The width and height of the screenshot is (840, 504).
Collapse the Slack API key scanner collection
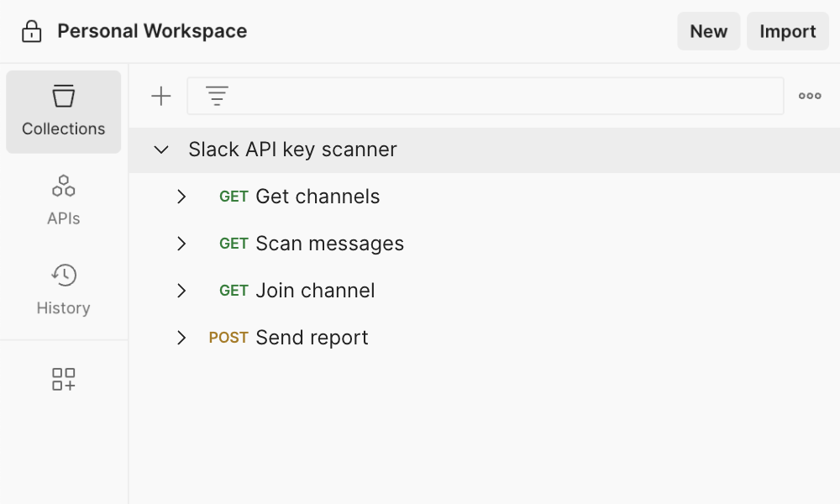tap(161, 150)
